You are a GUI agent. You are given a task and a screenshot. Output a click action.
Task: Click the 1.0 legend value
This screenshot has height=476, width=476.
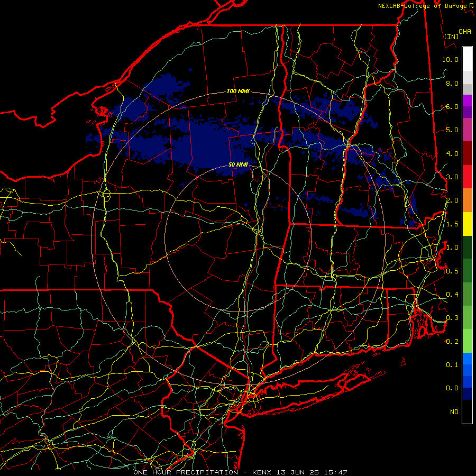pos(452,248)
